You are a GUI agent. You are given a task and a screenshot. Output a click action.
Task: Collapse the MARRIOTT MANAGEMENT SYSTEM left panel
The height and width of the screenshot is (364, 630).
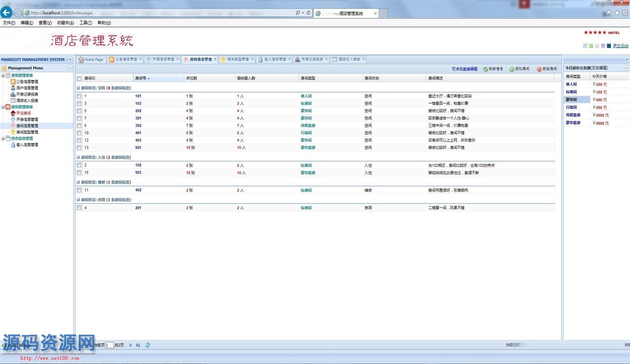(x=70, y=60)
